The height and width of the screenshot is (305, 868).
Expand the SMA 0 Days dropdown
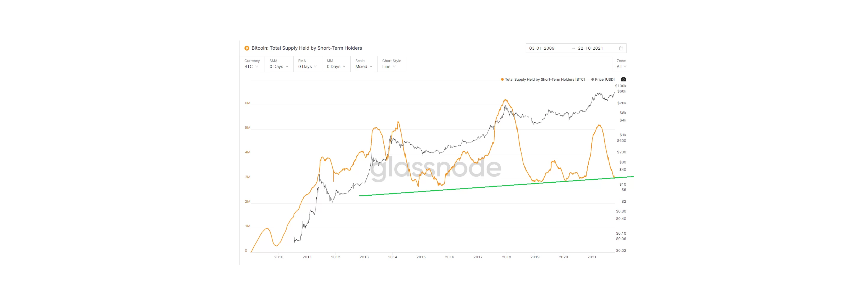coord(279,66)
